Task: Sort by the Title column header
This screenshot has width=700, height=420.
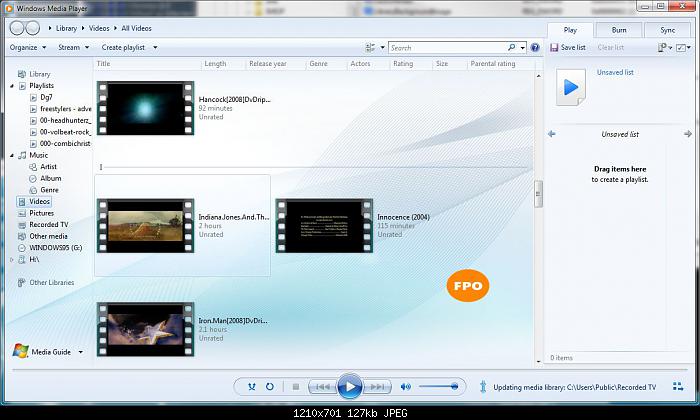Action: (103, 64)
